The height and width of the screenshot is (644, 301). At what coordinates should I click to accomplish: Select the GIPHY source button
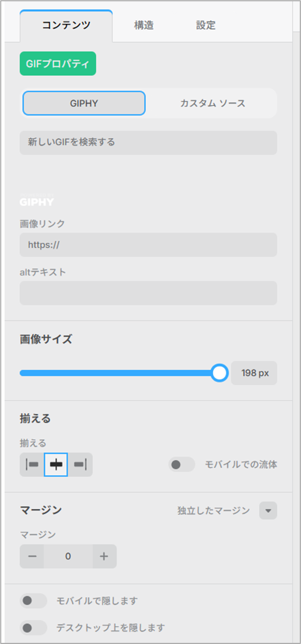coord(84,103)
